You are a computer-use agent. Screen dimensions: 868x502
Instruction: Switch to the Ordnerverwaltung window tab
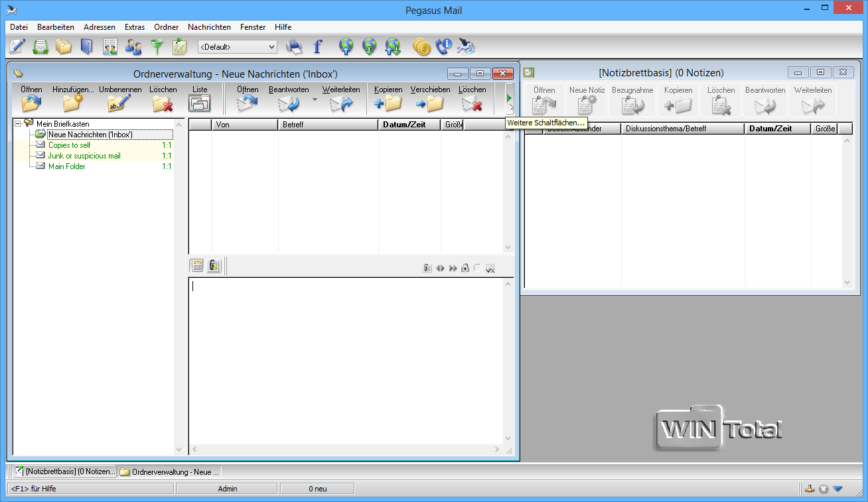[170, 471]
